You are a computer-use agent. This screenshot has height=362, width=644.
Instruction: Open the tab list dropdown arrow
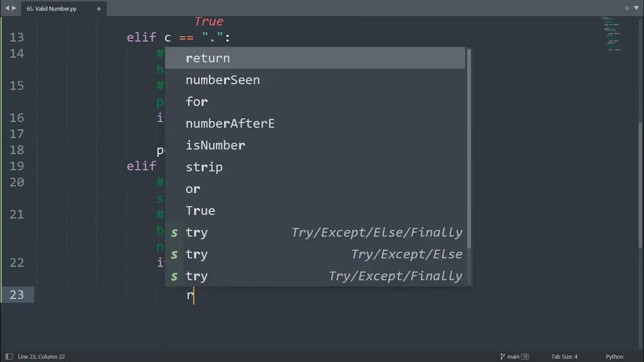point(635,8)
